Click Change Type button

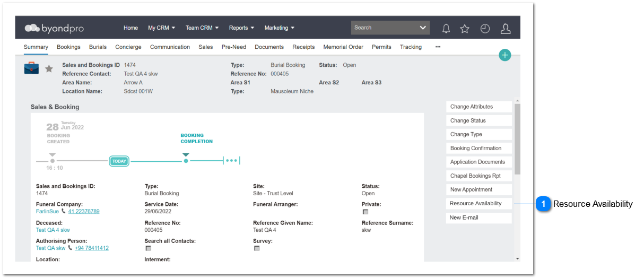(x=479, y=134)
